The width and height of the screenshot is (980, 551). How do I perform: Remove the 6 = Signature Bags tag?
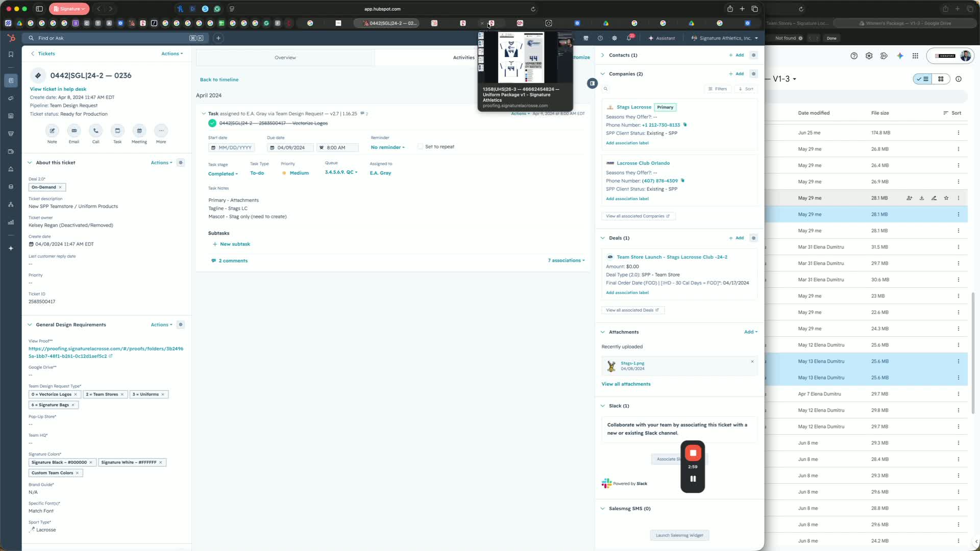(73, 405)
